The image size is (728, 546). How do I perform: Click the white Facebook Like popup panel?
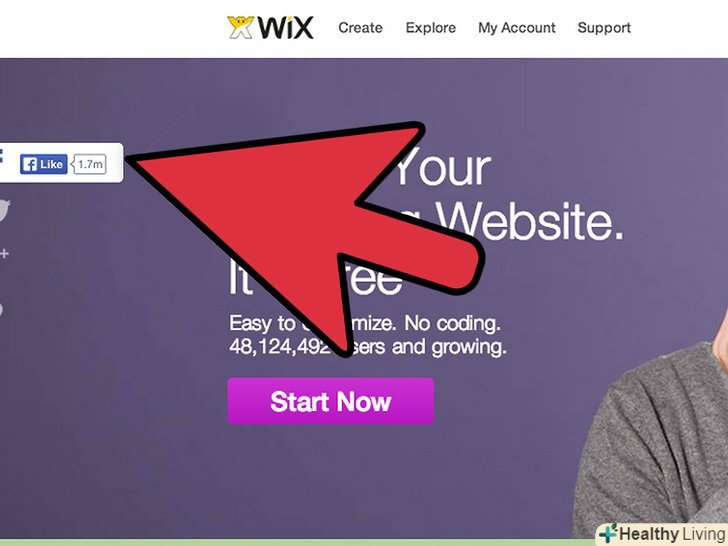pyautogui.click(x=62, y=162)
